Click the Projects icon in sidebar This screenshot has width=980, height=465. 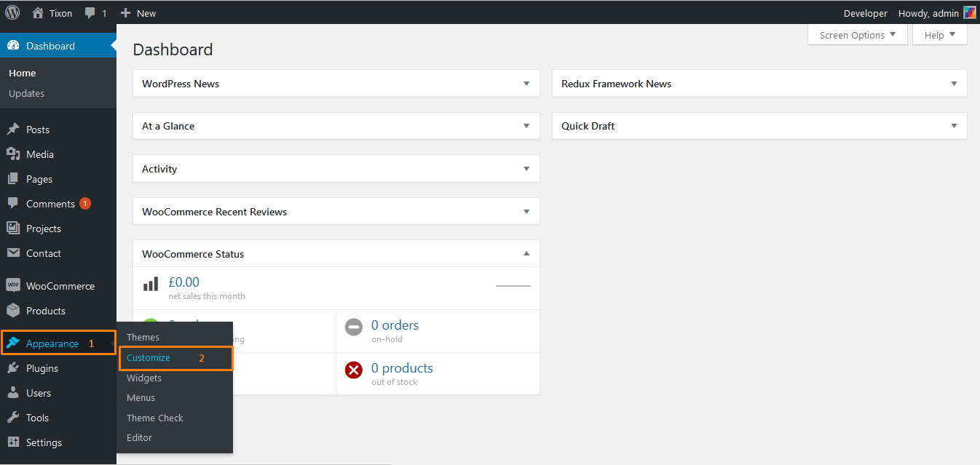coord(13,228)
